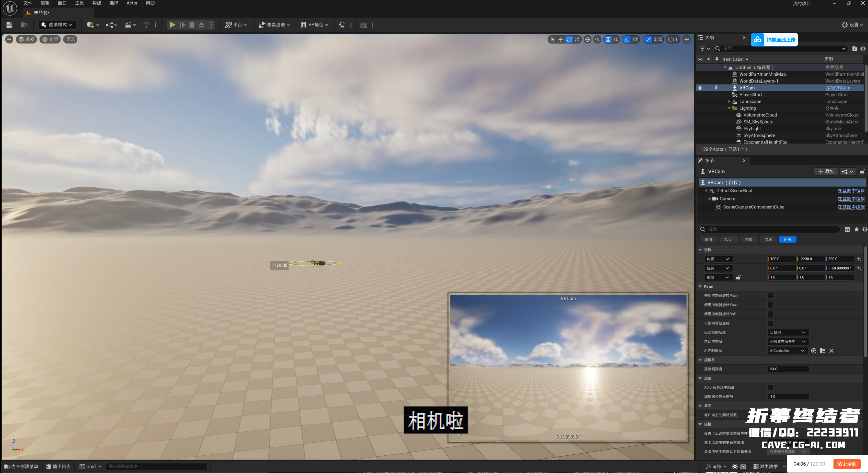Open the 选项模式 mode dropdown
868x473 pixels.
click(57, 25)
